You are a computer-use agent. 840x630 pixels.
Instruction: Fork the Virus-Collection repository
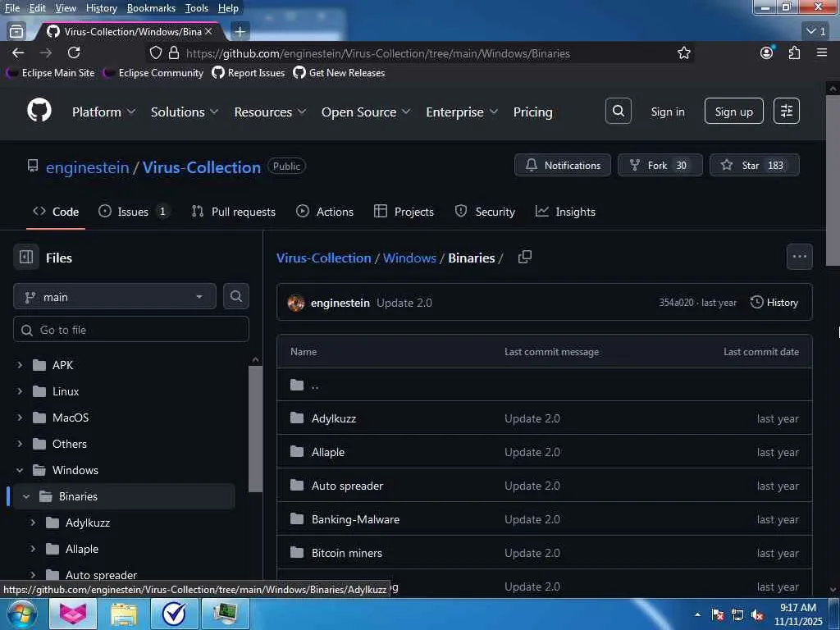point(660,165)
